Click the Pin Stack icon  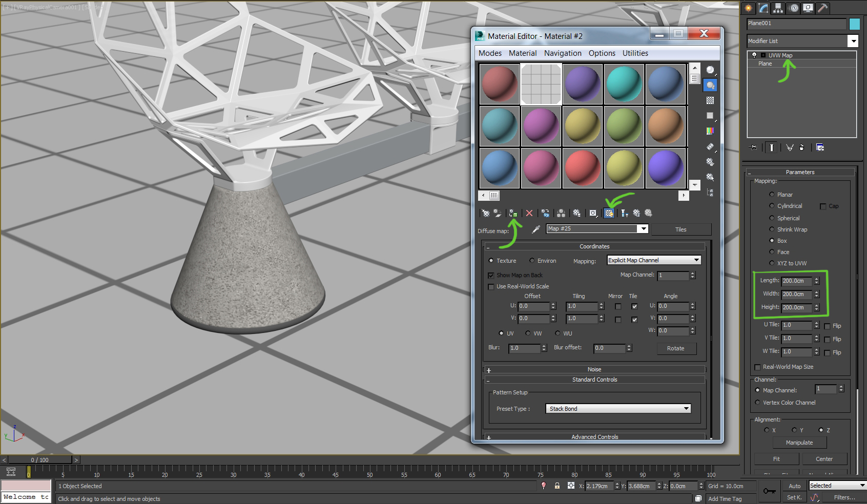pyautogui.click(x=753, y=148)
